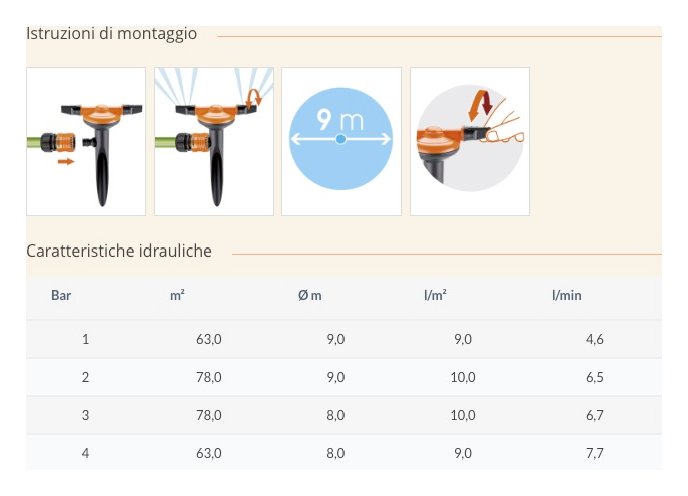688x496 pixels.
Task: Click the m² column header
Action: [x=177, y=296]
